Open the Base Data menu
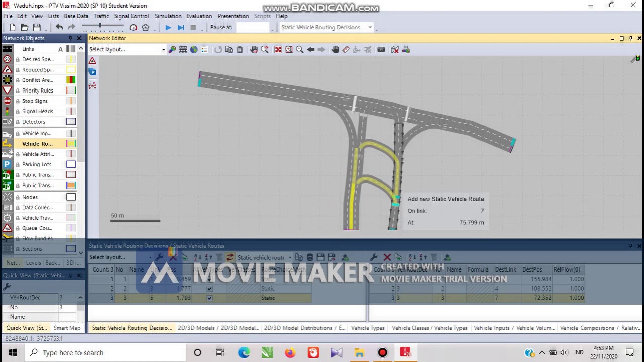 tap(76, 16)
